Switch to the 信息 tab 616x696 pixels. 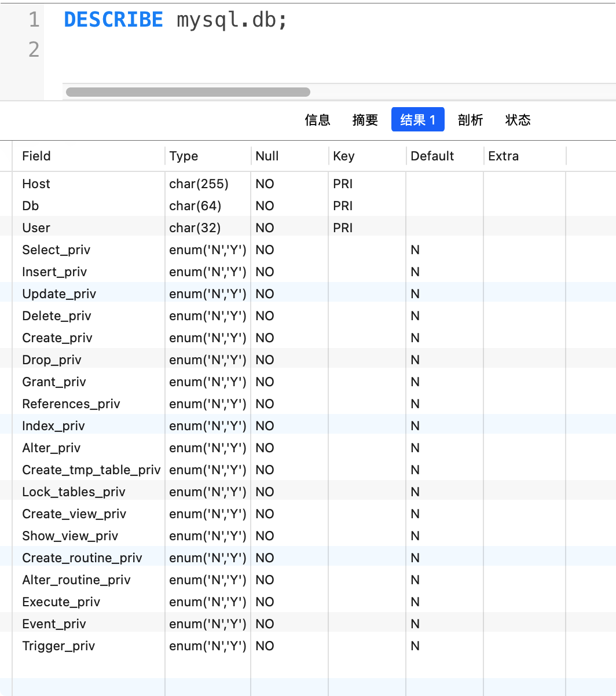pyautogui.click(x=317, y=120)
